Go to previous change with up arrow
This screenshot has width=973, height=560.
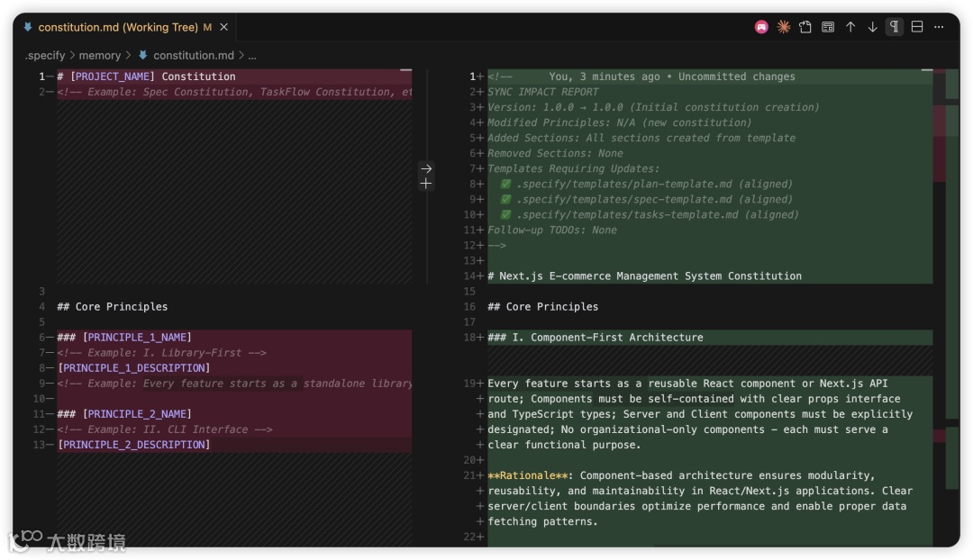tap(850, 27)
